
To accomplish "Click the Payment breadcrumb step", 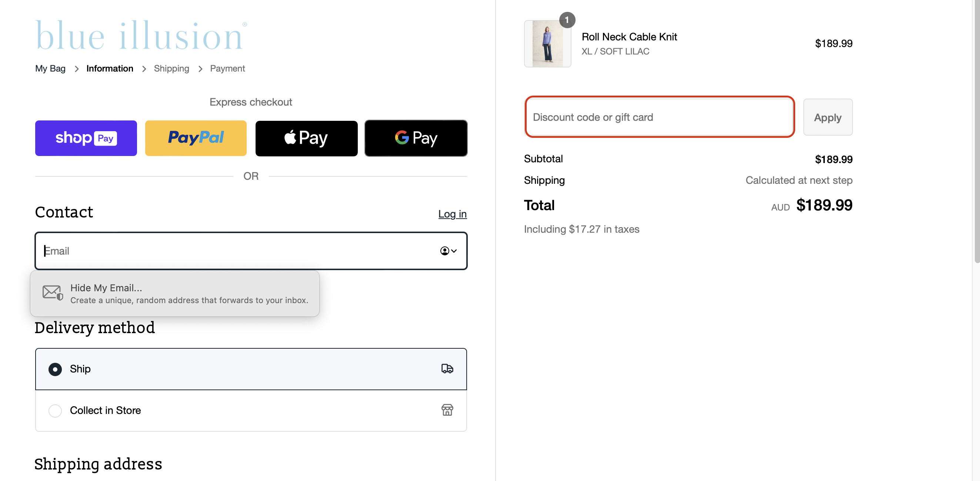I will tap(227, 69).
